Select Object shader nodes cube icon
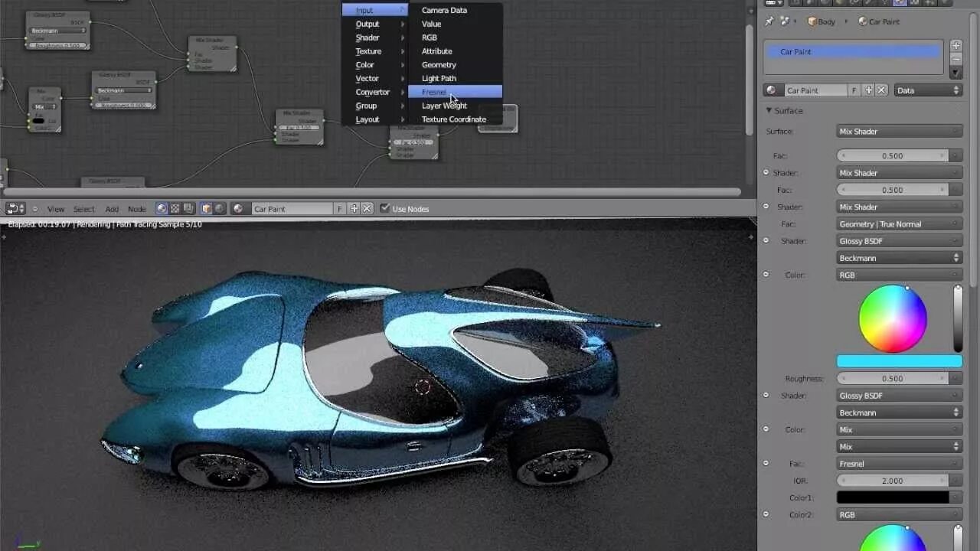The image size is (980, 551). 207,208
